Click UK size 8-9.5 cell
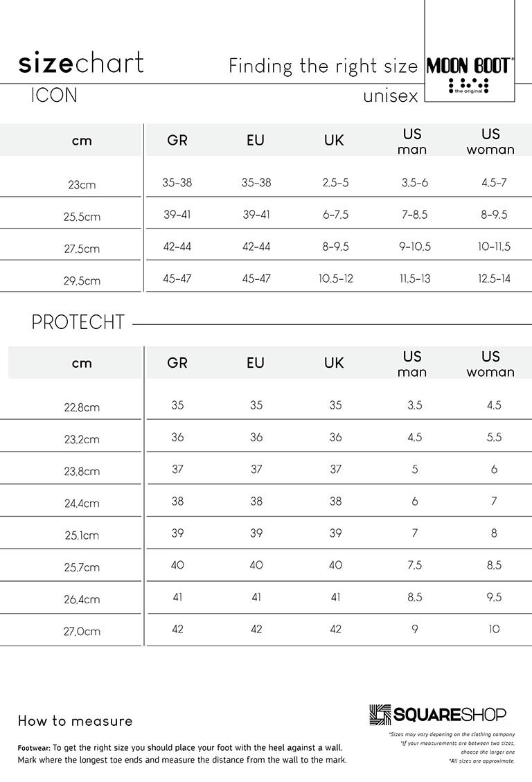The image size is (532, 782). [335, 247]
